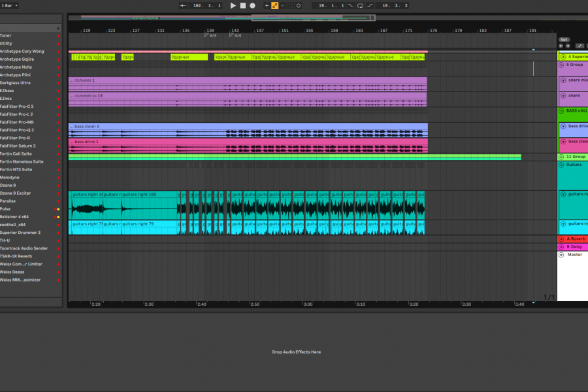Toggle the Follow playback icon
The image size is (588, 392).
(x=184, y=5)
